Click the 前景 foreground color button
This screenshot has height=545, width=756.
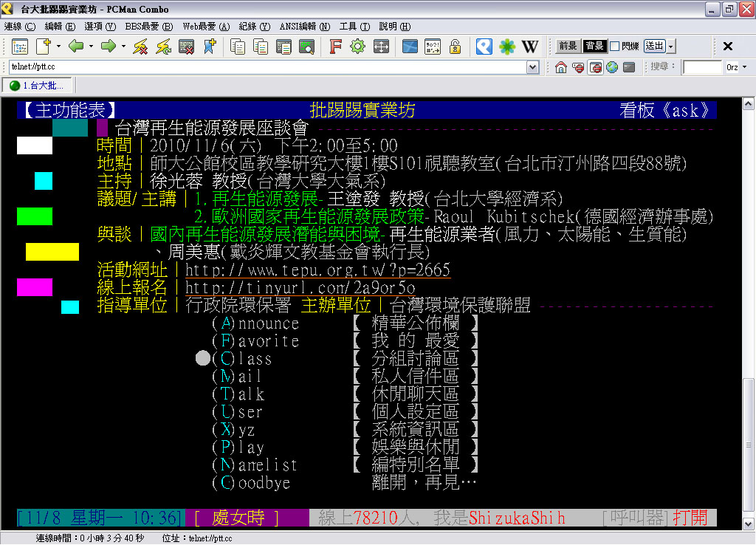click(568, 47)
